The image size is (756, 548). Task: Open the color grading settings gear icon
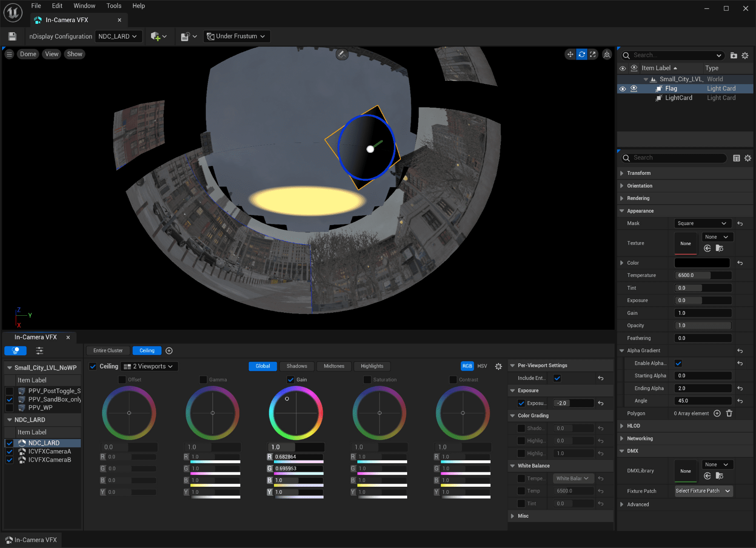[498, 366]
